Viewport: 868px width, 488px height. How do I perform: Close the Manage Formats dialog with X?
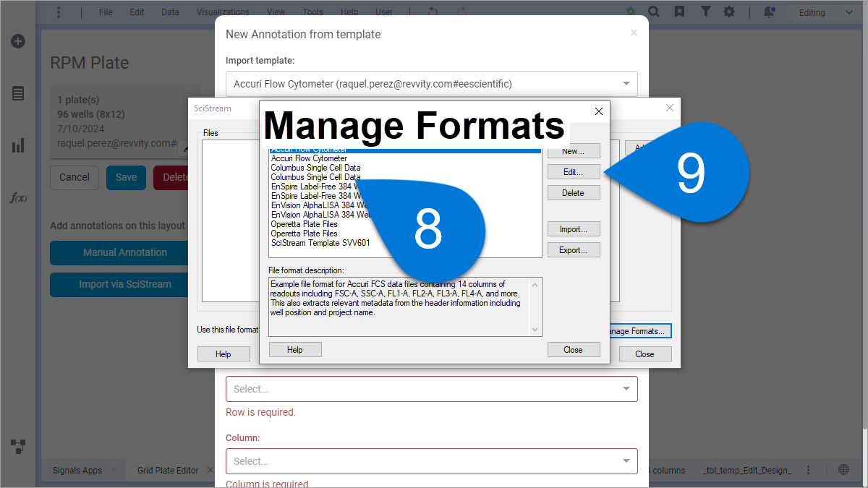click(x=598, y=111)
